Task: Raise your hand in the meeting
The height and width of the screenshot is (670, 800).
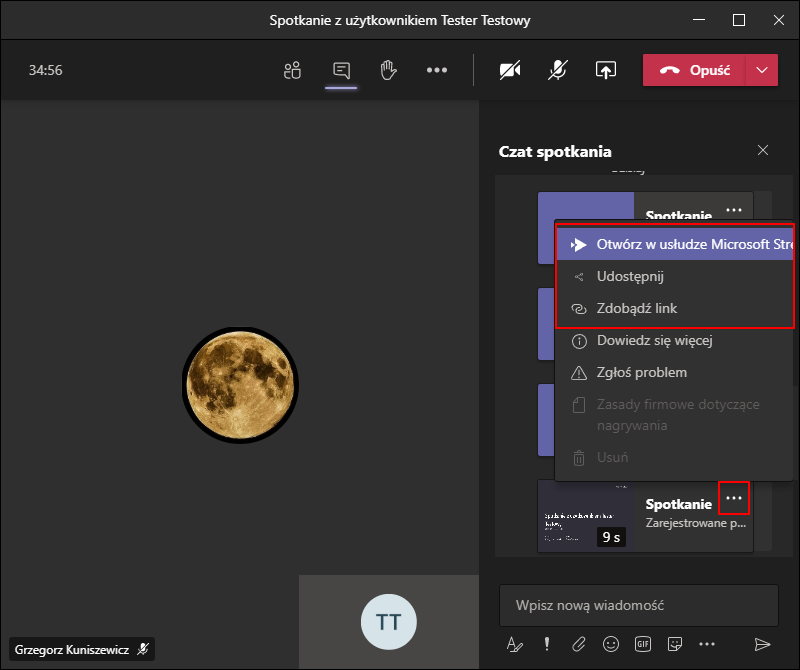Action: (x=388, y=70)
